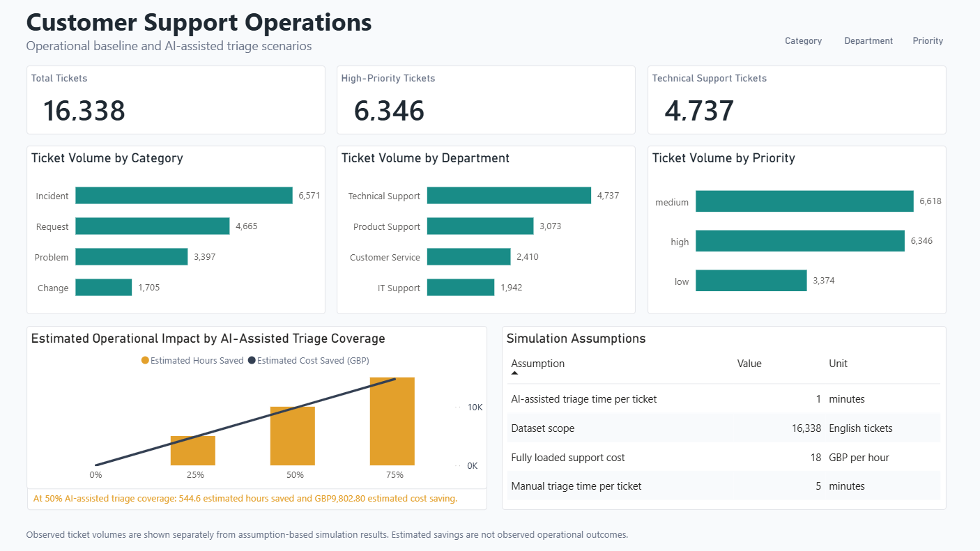Screen dimensions: 980x551
Task: Click the 25% coverage hours saved column
Action: pos(193,451)
